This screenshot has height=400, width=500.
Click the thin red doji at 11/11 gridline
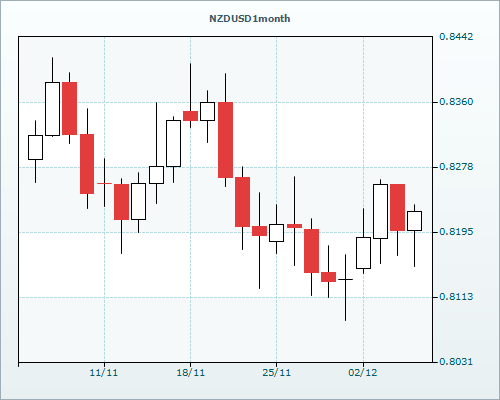pos(104,183)
